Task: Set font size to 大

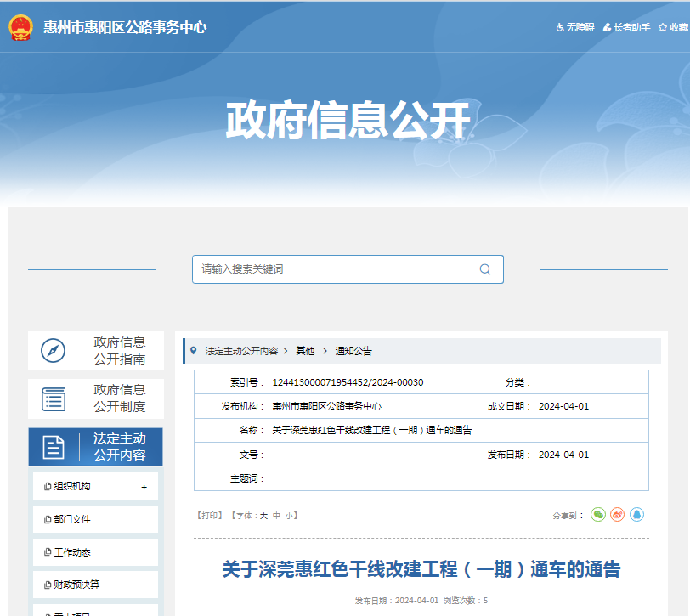Action: click(263, 515)
